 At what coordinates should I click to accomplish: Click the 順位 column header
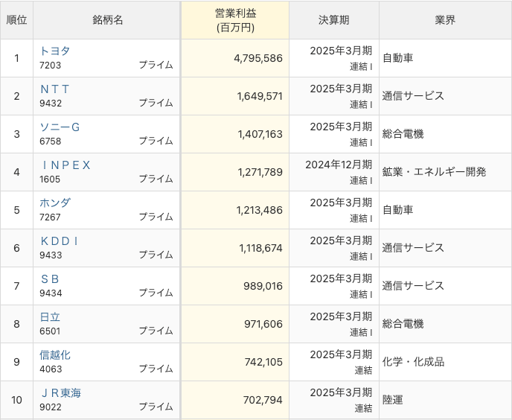(16, 20)
